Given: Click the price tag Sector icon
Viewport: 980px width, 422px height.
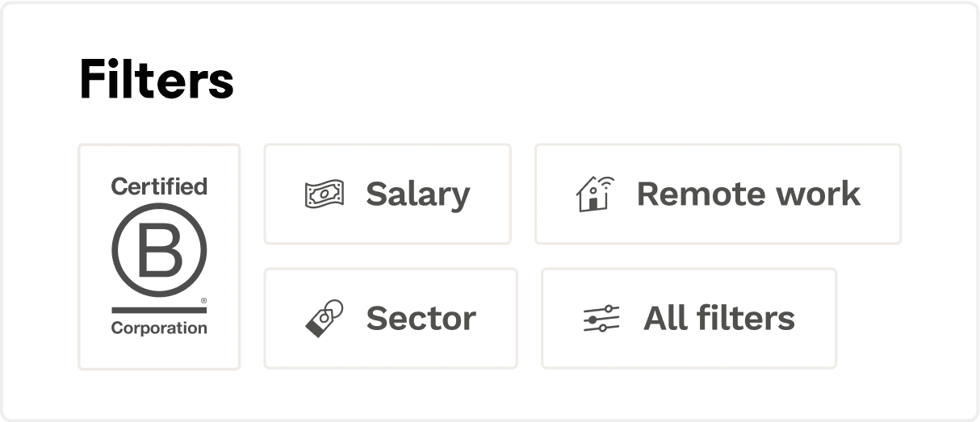Looking at the screenshot, I should (325, 318).
